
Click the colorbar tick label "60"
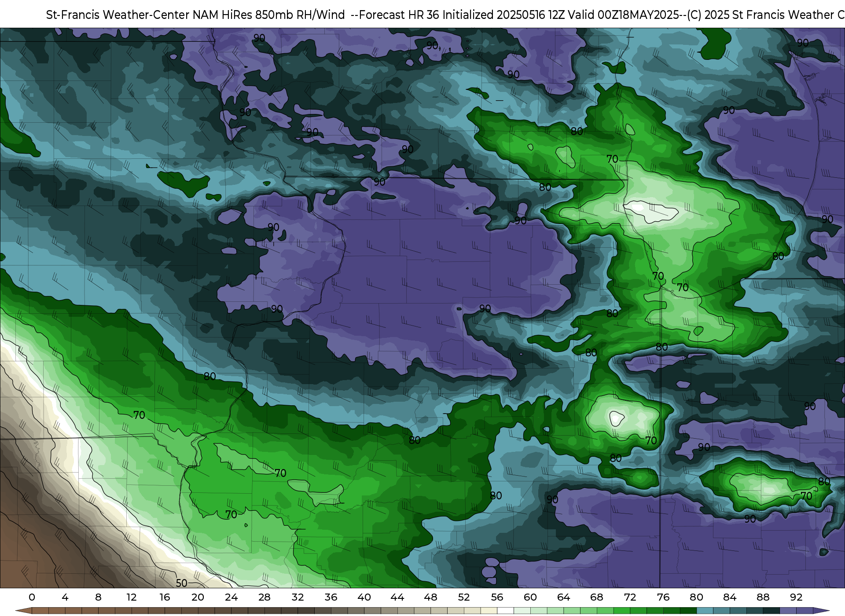[530, 598]
